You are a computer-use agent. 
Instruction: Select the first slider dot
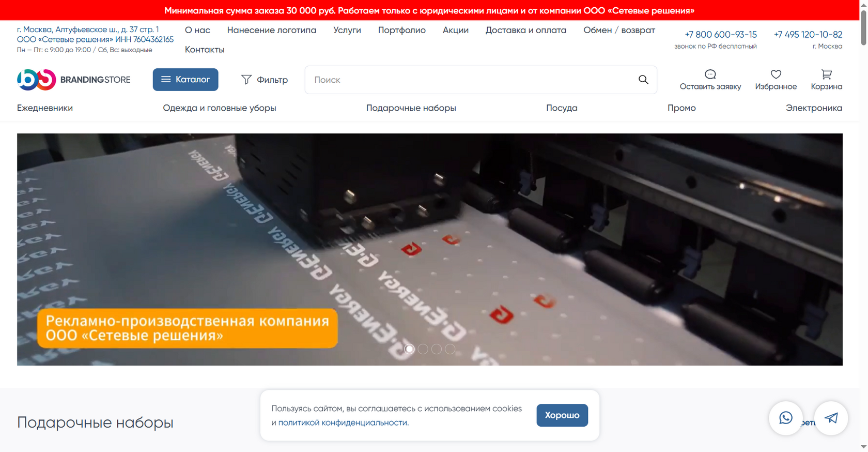pos(409,349)
